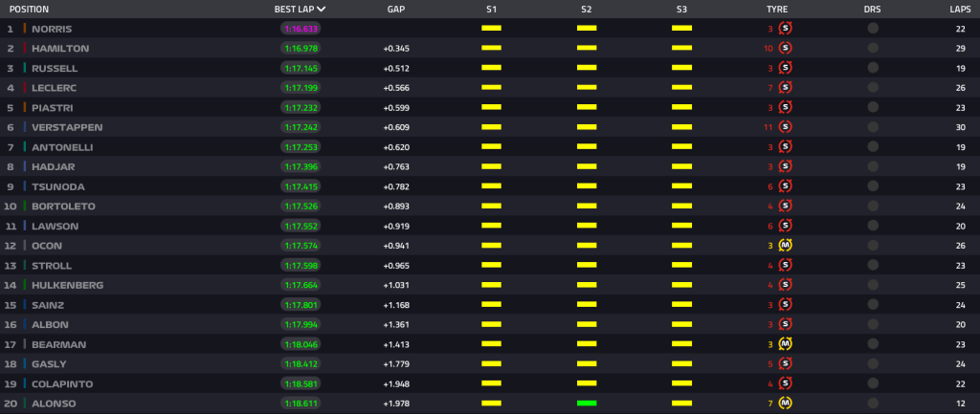
Task: Click Alonso's green S2 sector bar
Action: (x=587, y=403)
